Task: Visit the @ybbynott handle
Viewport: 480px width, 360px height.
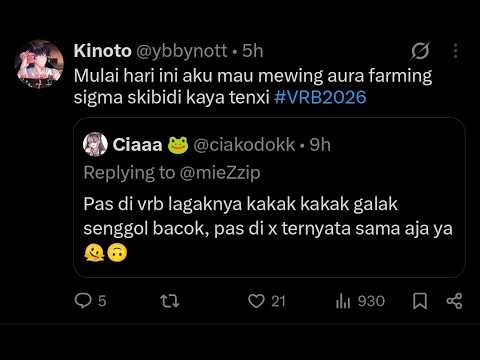Action: click(x=182, y=51)
